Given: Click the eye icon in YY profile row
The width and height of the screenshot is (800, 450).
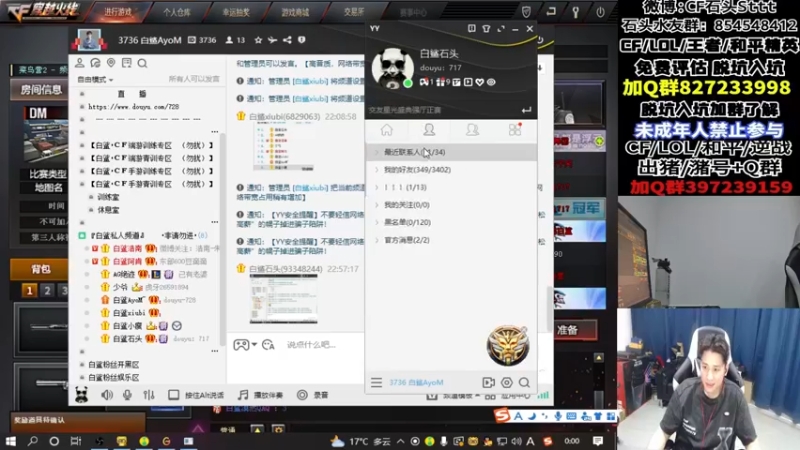Looking at the screenshot, I should click(491, 82).
